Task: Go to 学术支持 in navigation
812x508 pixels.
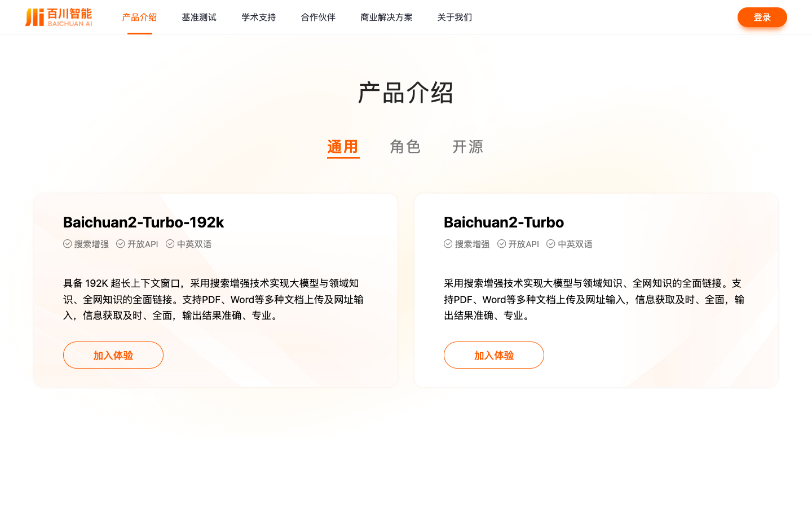Action: [x=259, y=17]
